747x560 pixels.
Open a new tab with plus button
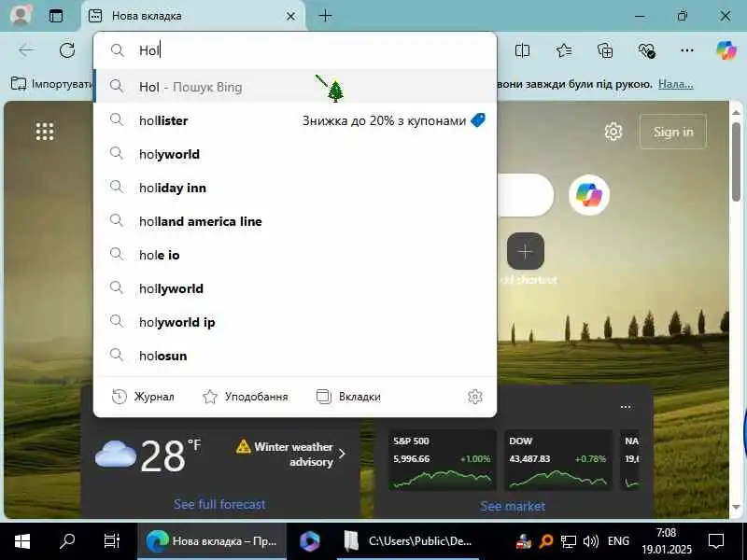325,16
